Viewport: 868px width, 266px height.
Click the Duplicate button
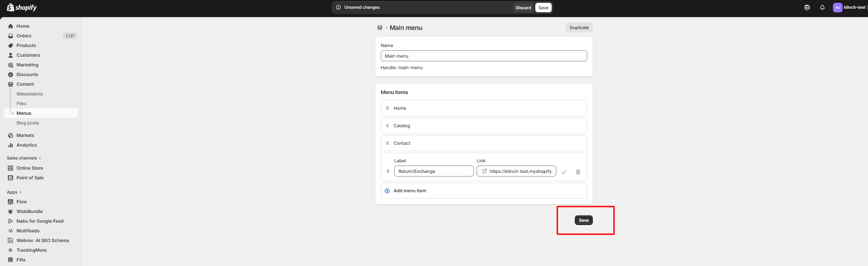pos(579,28)
